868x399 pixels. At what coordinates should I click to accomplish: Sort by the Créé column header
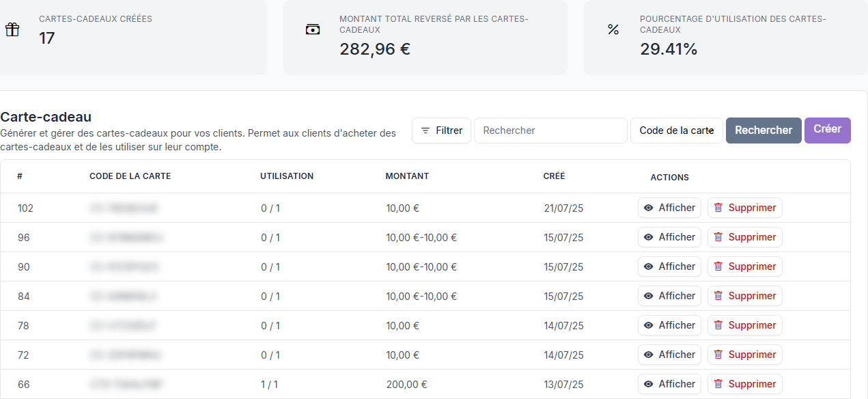554,176
